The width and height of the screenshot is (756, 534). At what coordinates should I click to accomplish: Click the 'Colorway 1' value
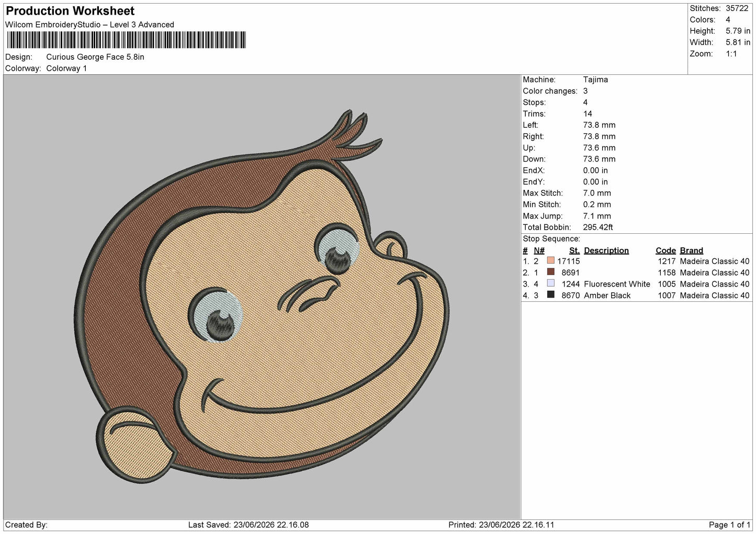(x=66, y=69)
